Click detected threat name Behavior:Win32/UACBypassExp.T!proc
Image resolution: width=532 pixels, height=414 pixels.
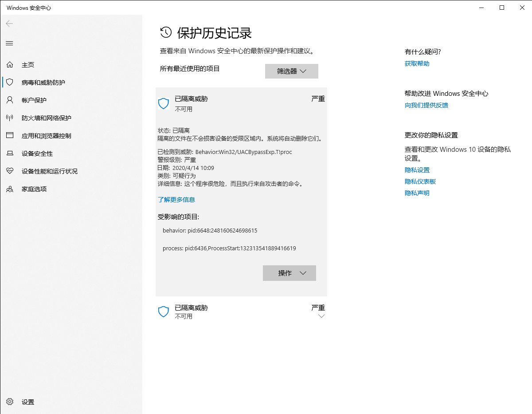point(244,152)
